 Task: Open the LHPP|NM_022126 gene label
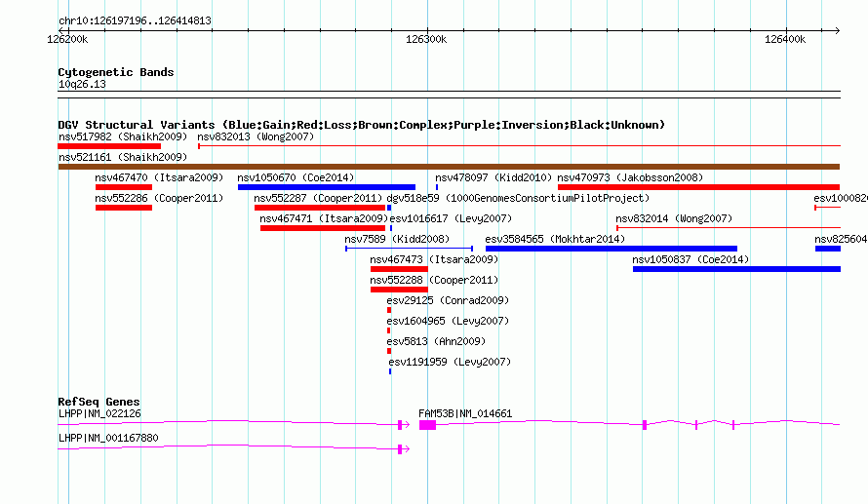(99, 413)
